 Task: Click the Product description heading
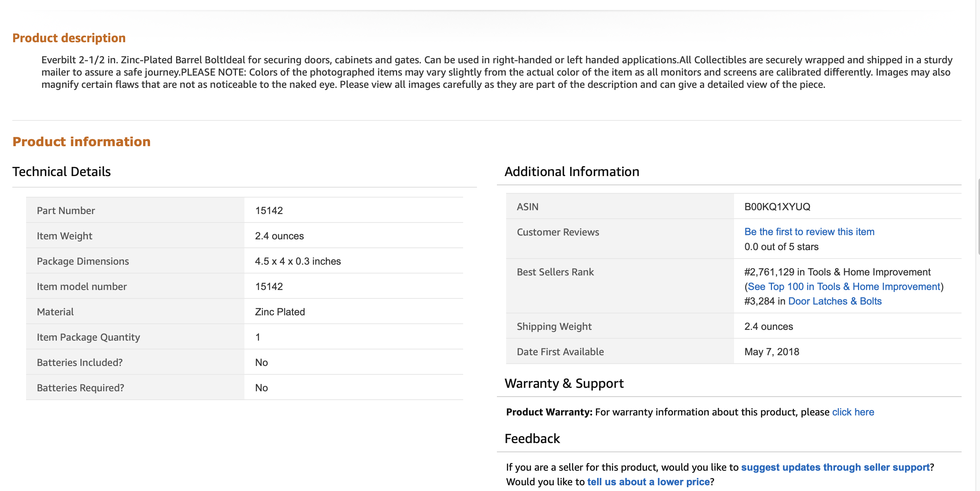(69, 38)
